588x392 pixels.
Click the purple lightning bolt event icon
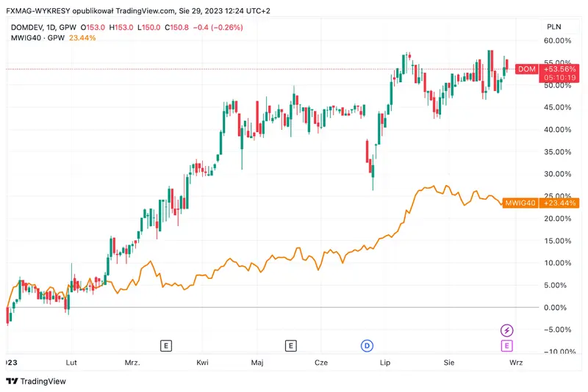pyautogui.click(x=506, y=330)
